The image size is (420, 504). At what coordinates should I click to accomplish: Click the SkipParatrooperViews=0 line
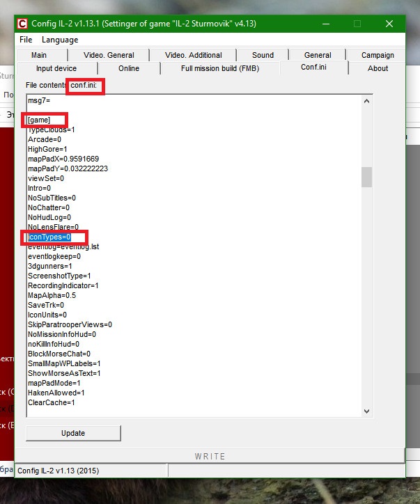(x=70, y=324)
